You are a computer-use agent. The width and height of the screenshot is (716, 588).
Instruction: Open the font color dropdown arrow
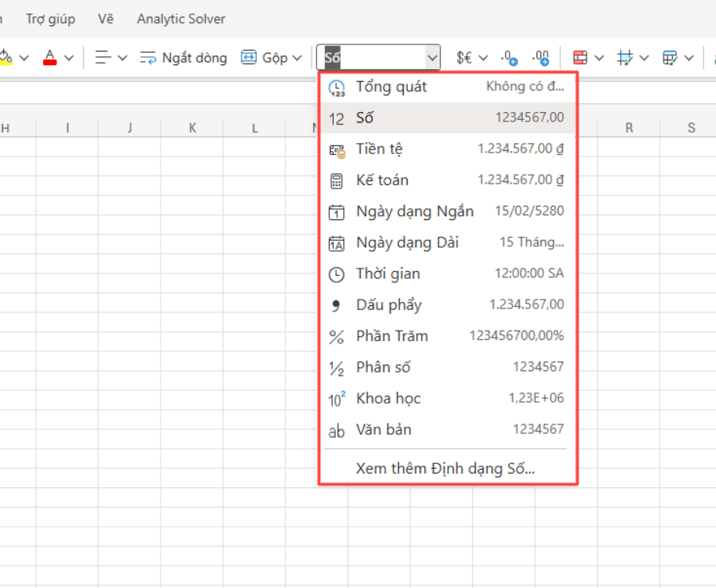(69, 58)
